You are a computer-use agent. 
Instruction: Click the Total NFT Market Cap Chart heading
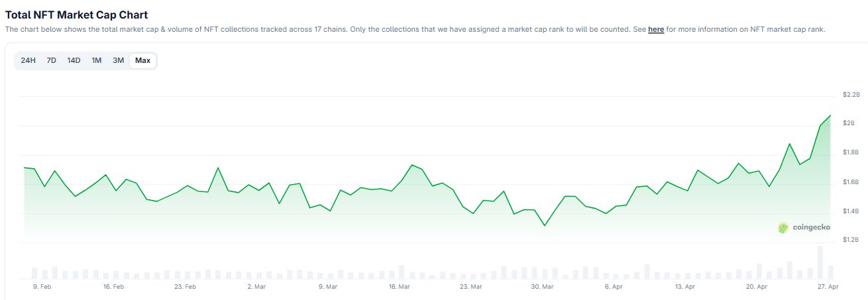click(x=77, y=15)
